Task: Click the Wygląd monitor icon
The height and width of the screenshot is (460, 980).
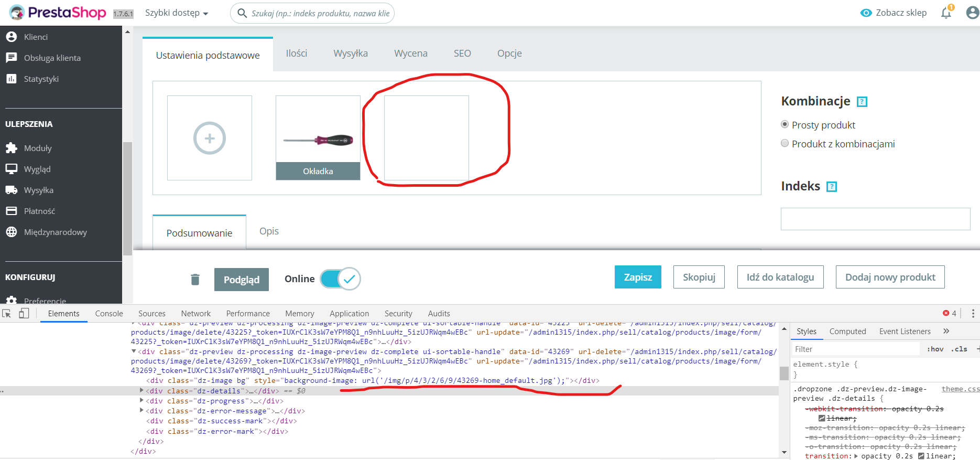Action: coord(12,169)
